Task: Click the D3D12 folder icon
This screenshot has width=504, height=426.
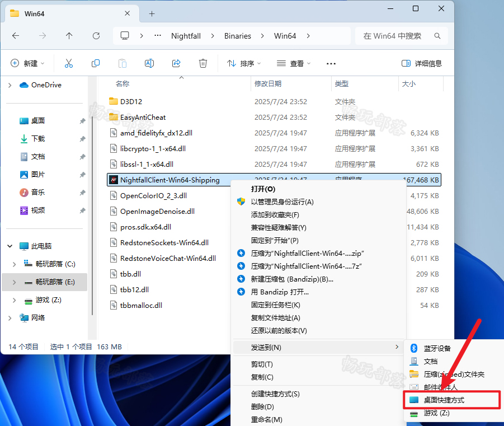Action: (x=113, y=101)
